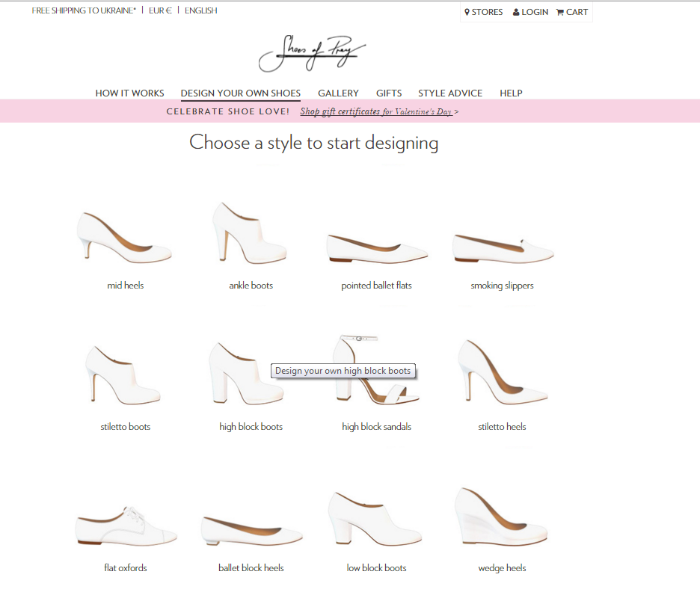The height and width of the screenshot is (607, 700).
Task: Click the 'ankle boots' text label
Action: point(251,286)
